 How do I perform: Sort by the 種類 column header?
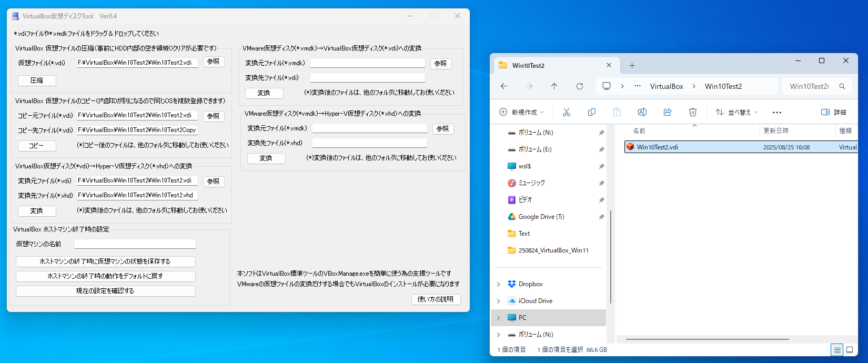coord(845,131)
